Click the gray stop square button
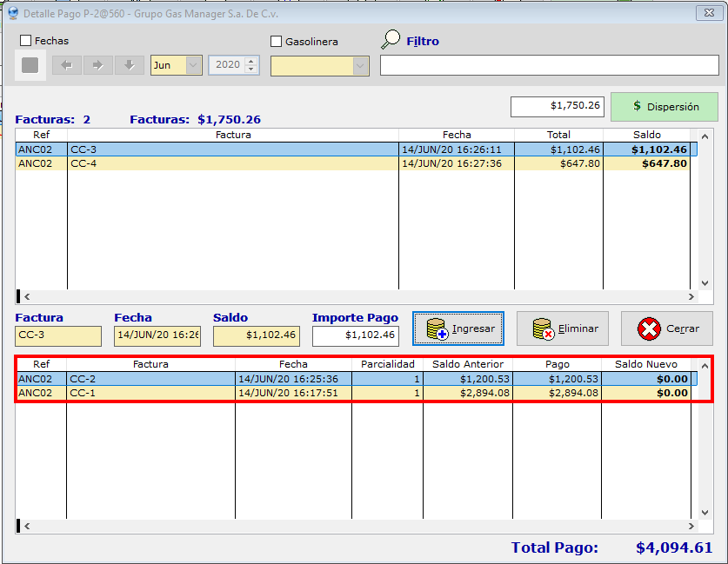This screenshot has width=728, height=564. (30, 66)
